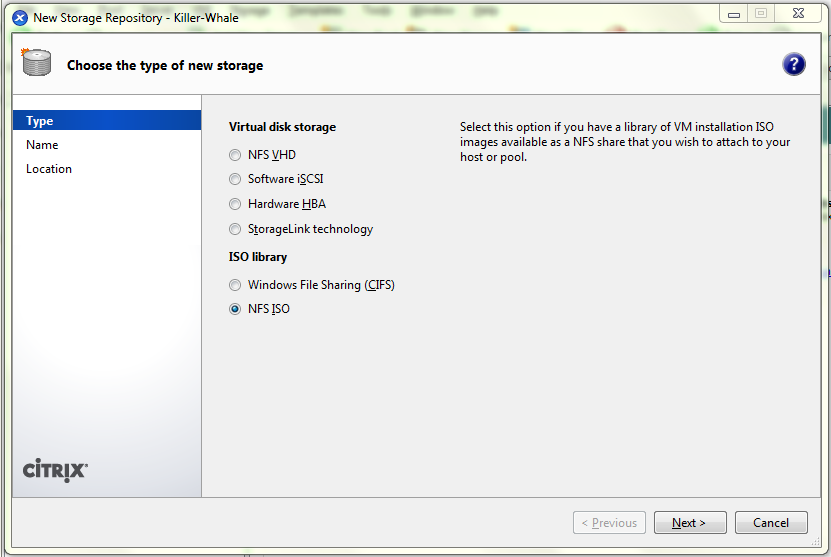Click the Citrix logo in sidebar

pos(55,470)
